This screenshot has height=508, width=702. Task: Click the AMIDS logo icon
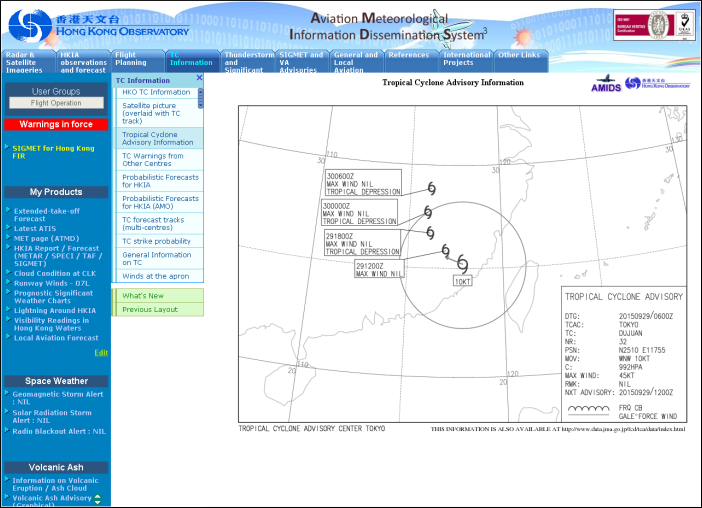606,84
